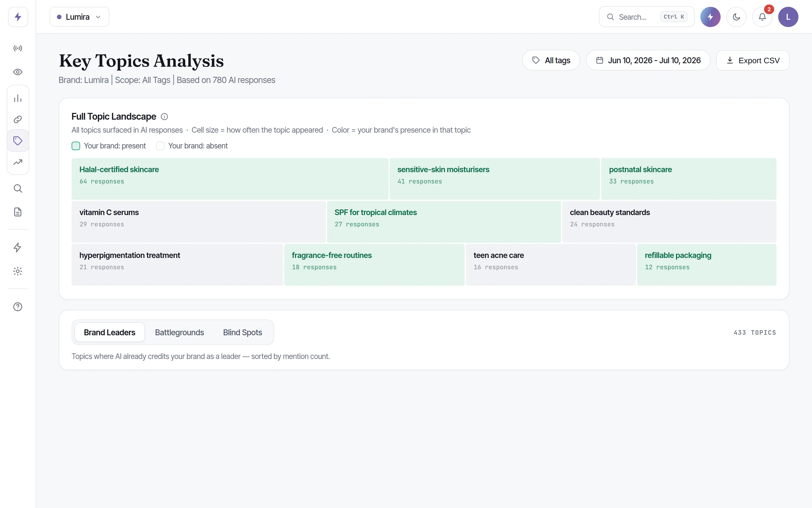The height and width of the screenshot is (508, 812).
Task: Open the outline lightning sidebar icon
Action: tap(18, 248)
